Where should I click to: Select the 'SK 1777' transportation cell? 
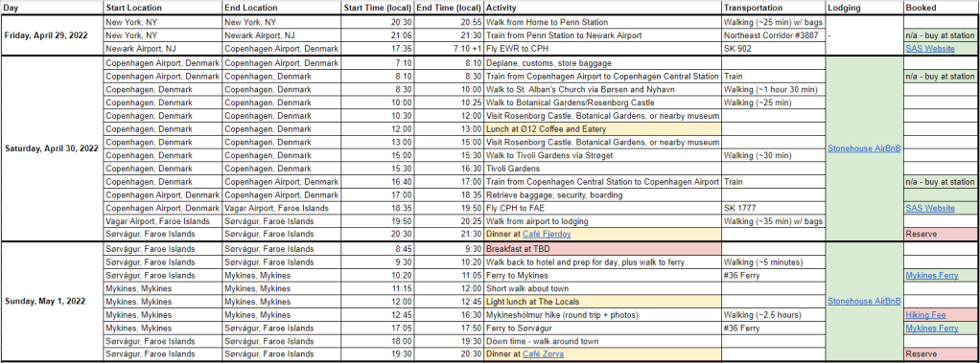point(773,208)
